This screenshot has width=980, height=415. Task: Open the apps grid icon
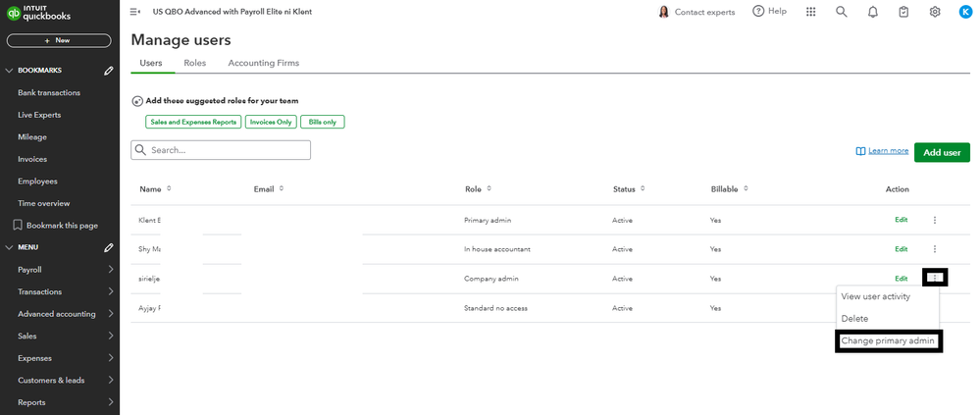tap(810, 12)
